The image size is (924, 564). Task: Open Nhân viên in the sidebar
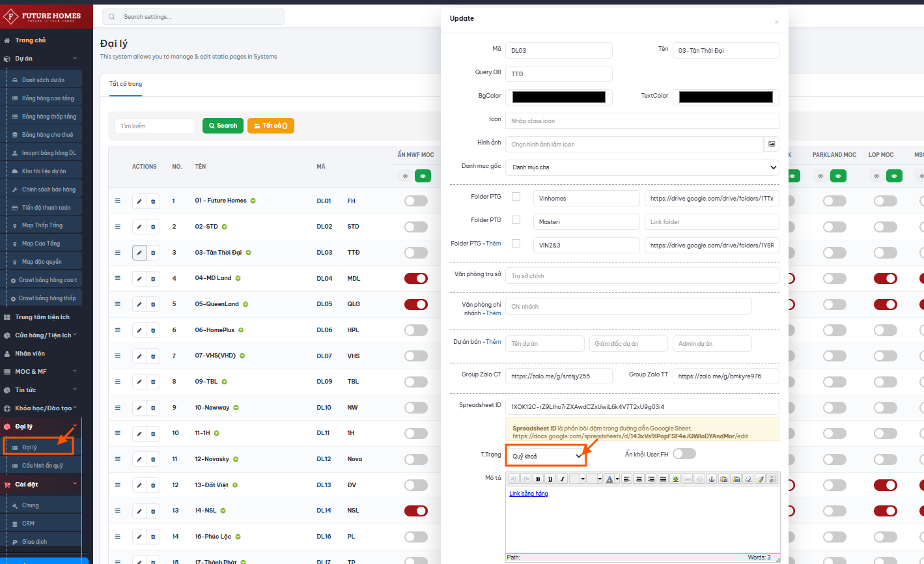point(30,354)
